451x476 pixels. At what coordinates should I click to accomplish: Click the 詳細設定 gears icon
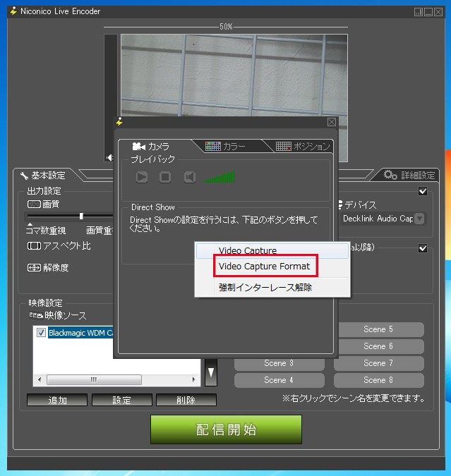pyautogui.click(x=390, y=175)
